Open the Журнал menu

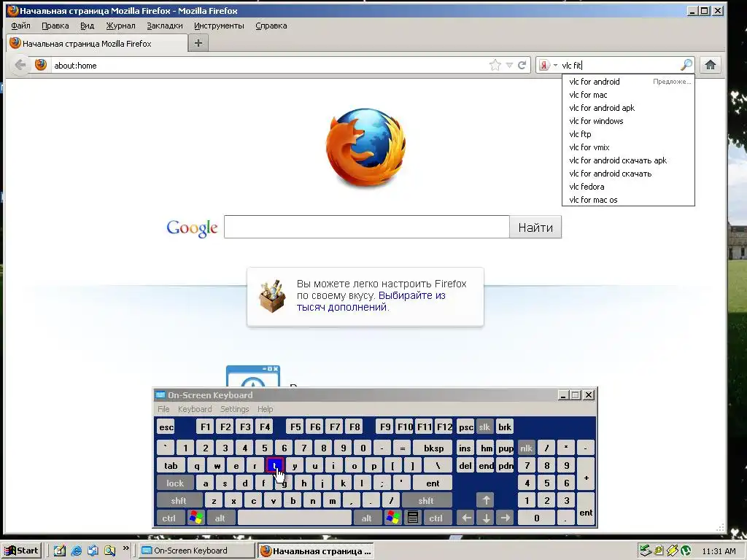tap(120, 26)
